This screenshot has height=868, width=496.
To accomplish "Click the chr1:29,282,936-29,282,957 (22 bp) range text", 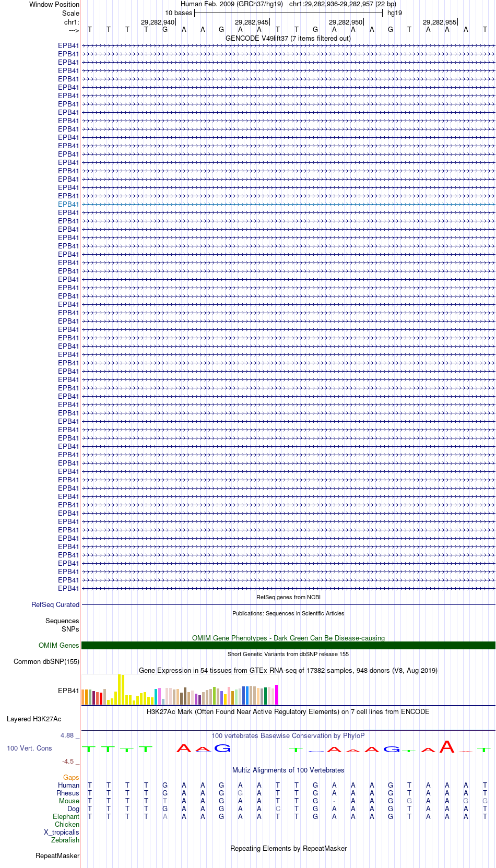I will [343, 4].
